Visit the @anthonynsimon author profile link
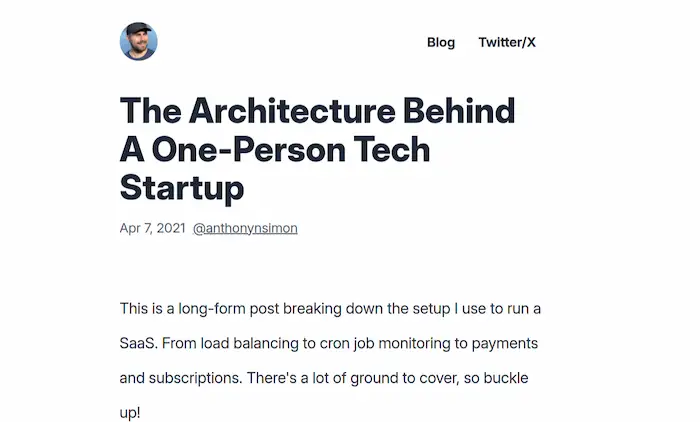Screen dimensions: 700x422 (x=245, y=228)
